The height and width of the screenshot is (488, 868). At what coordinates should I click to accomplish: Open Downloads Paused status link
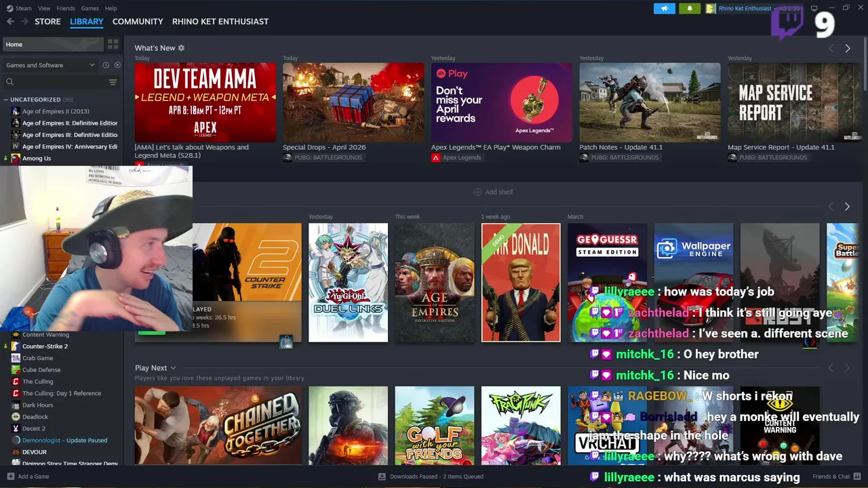click(431, 476)
